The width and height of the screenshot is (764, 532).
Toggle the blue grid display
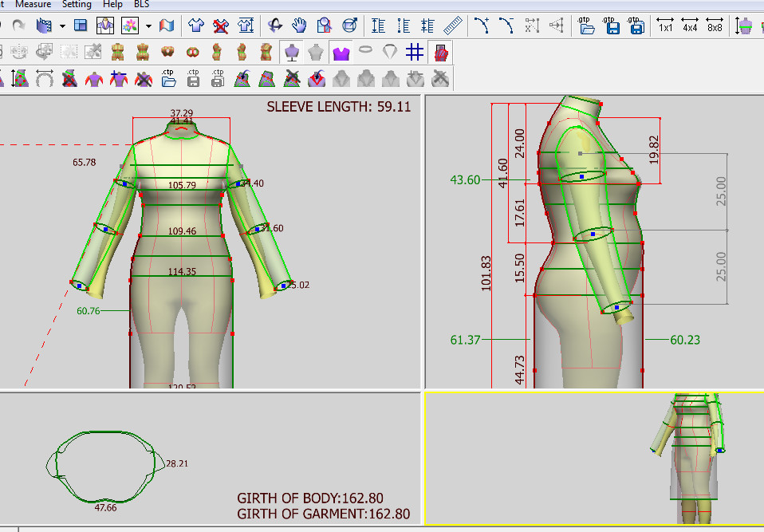pos(414,53)
